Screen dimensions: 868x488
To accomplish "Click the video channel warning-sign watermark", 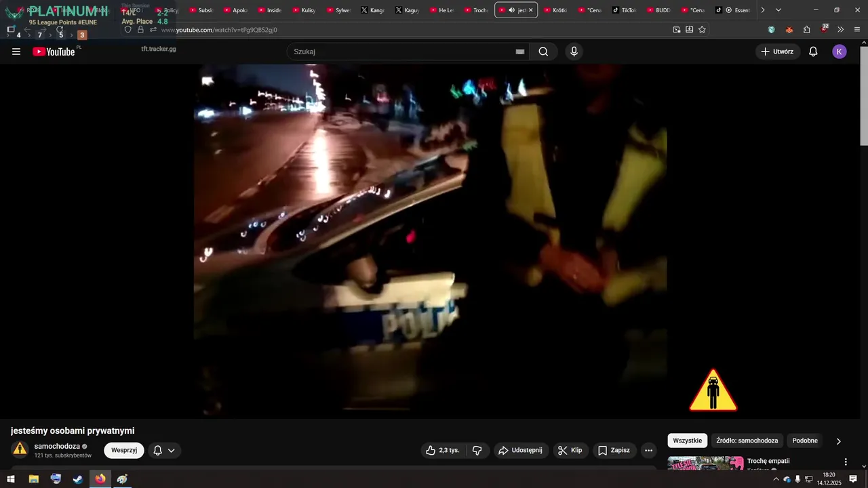I will coord(713,390).
